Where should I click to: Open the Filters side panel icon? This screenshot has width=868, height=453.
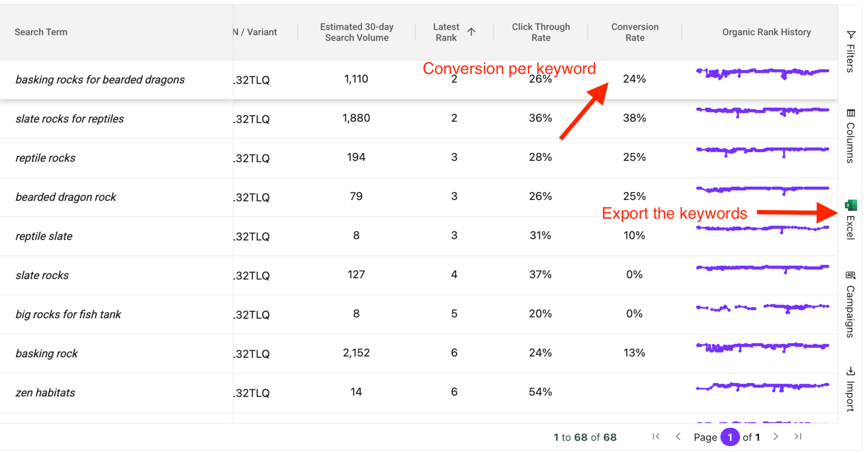point(851,35)
